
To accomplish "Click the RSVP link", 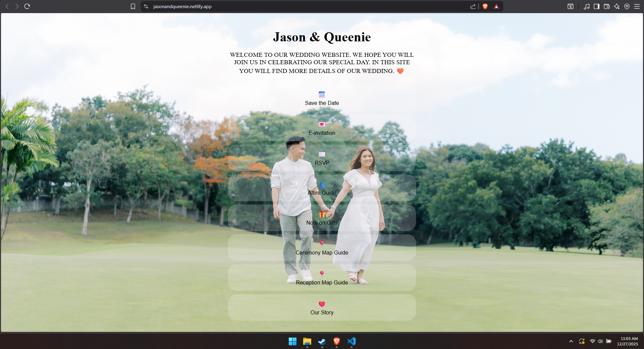I will tap(321, 159).
